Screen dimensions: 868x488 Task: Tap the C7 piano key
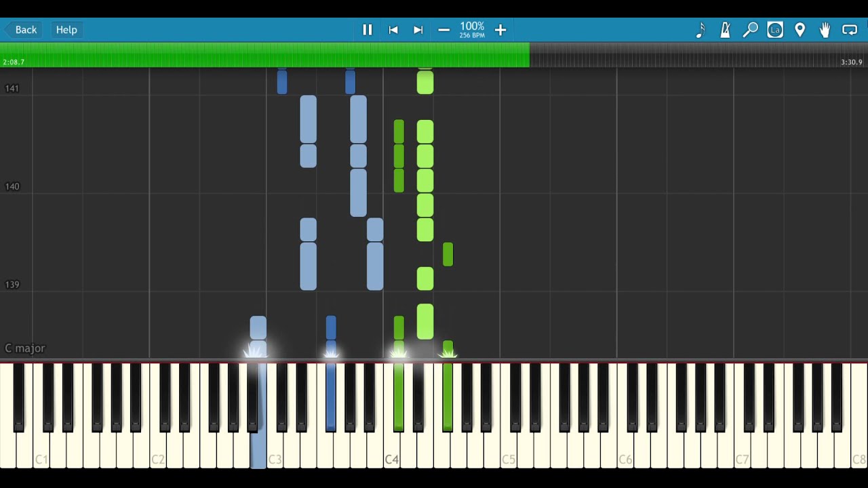click(741, 451)
